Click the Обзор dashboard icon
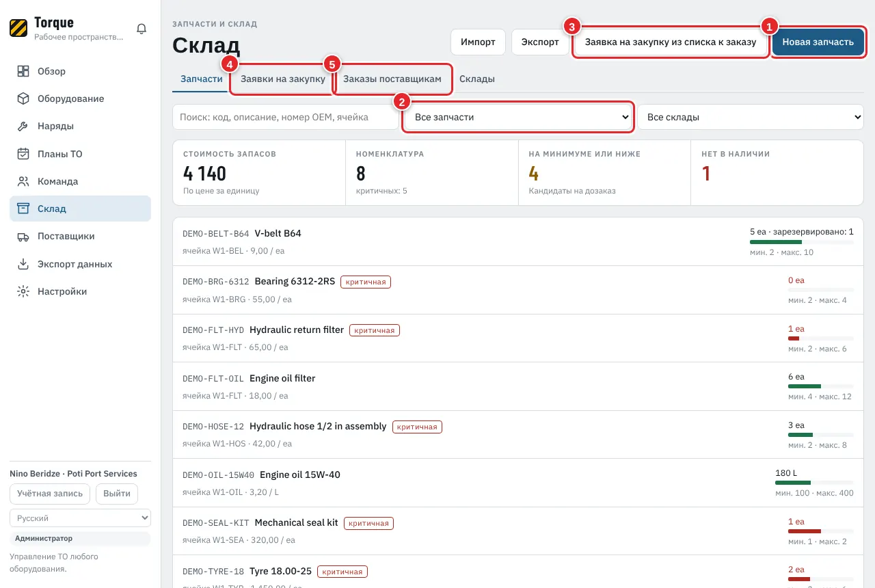 [23, 71]
